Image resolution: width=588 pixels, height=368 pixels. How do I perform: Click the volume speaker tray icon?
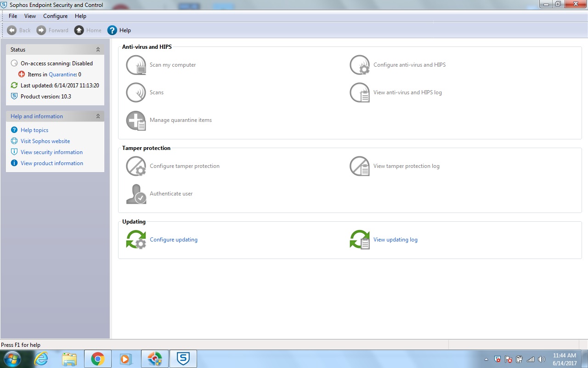point(542,359)
